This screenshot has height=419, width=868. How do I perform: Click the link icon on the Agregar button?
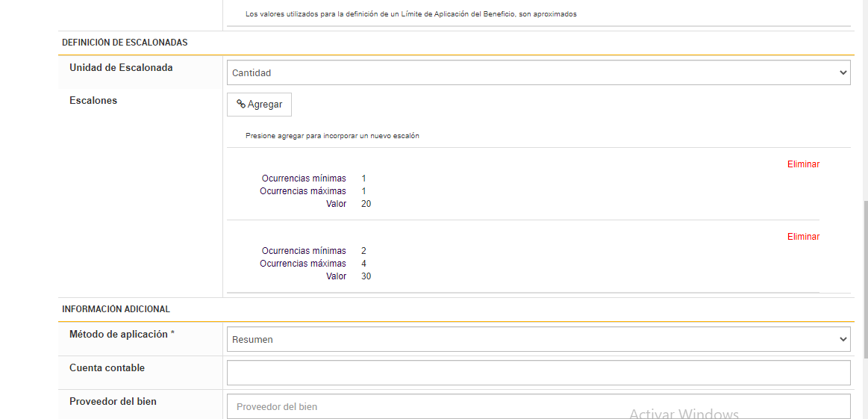point(241,105)
